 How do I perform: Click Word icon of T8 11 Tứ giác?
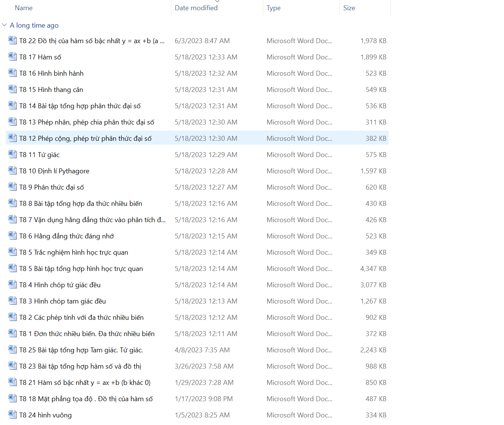click(12, 154)
